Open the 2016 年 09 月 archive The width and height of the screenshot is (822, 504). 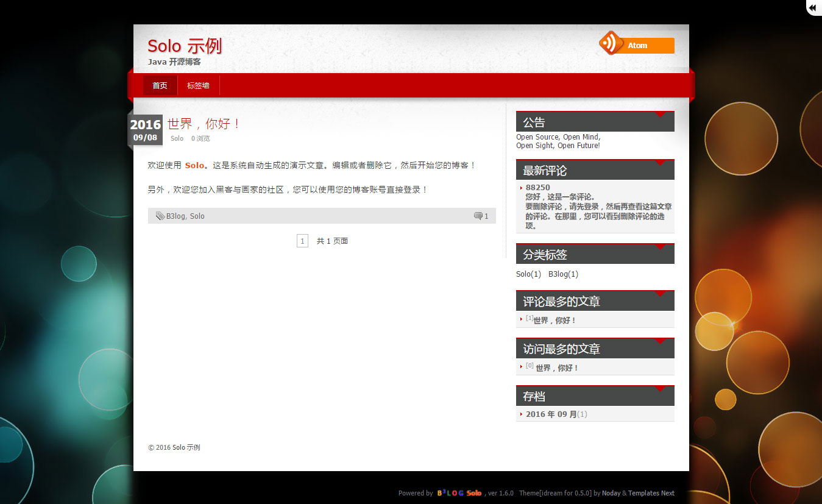pyautogui.click(x=551, y=414)
